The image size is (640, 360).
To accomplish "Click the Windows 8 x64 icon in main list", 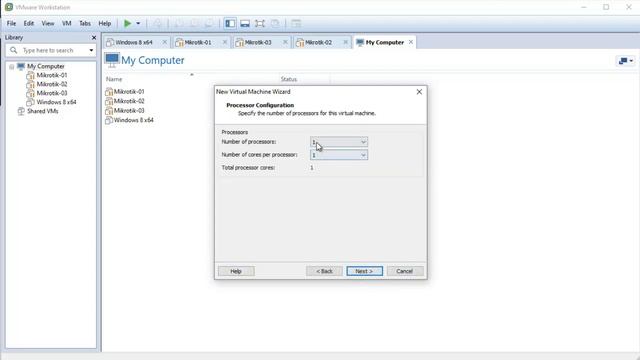I will tap(109, 120).
